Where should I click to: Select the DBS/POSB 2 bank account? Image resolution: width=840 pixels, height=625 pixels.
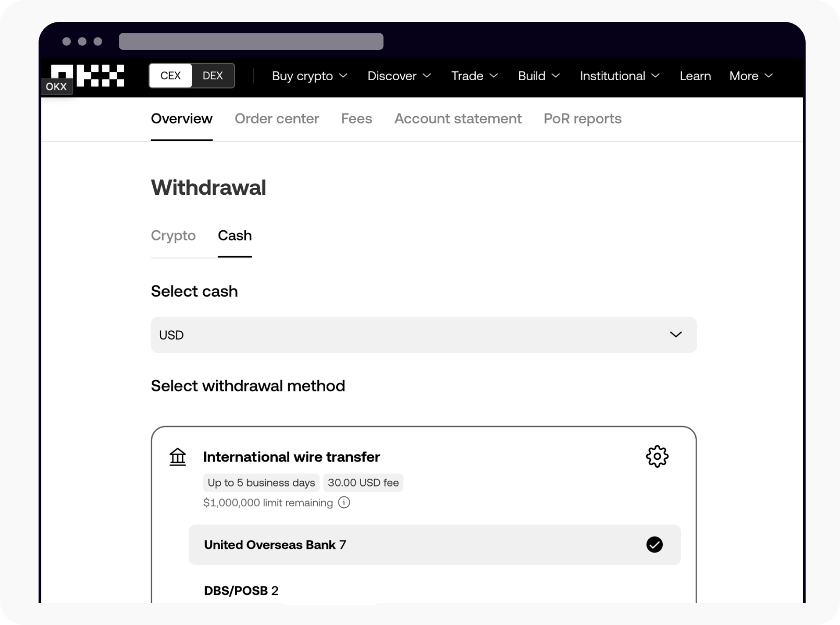click(x=241, y=590)
